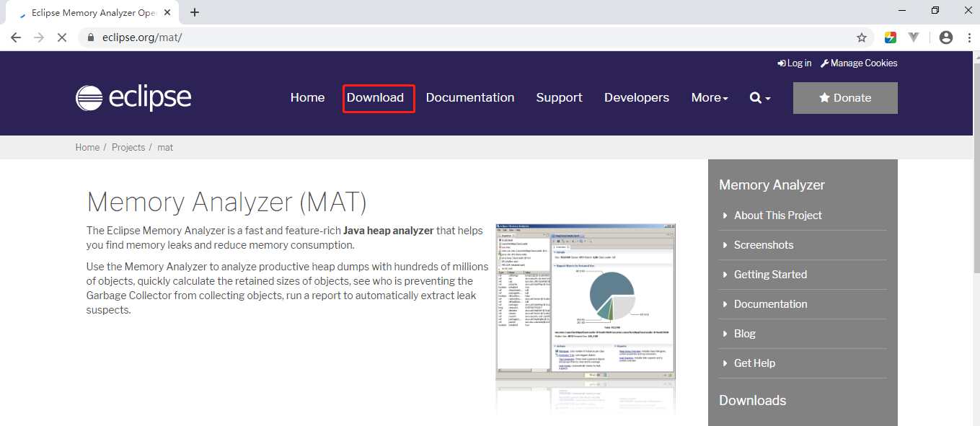Click the Downloads sidebar heading

tap(752, 401)
